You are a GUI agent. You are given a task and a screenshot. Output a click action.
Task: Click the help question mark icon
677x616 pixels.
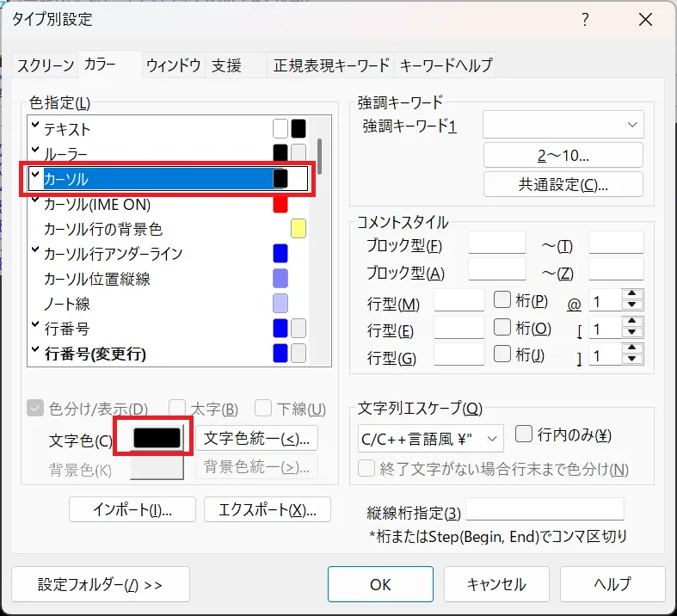point(585,20)
